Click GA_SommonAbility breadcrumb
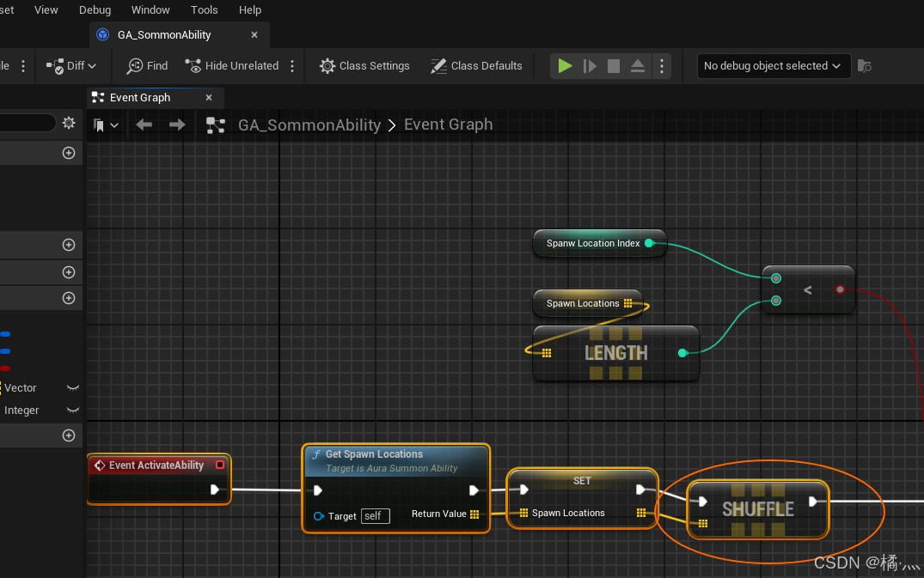This screenshot has width=924, height=578. [x=309, y=125]
